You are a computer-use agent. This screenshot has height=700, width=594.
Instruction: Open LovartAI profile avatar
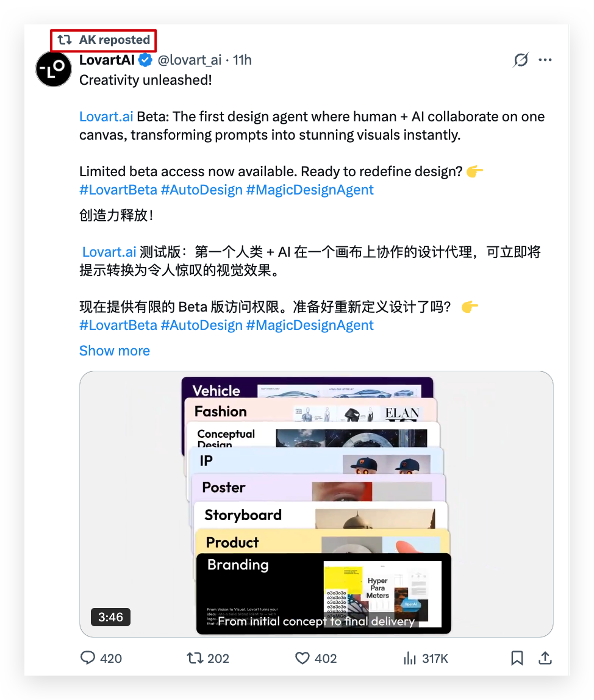point(54,69)
